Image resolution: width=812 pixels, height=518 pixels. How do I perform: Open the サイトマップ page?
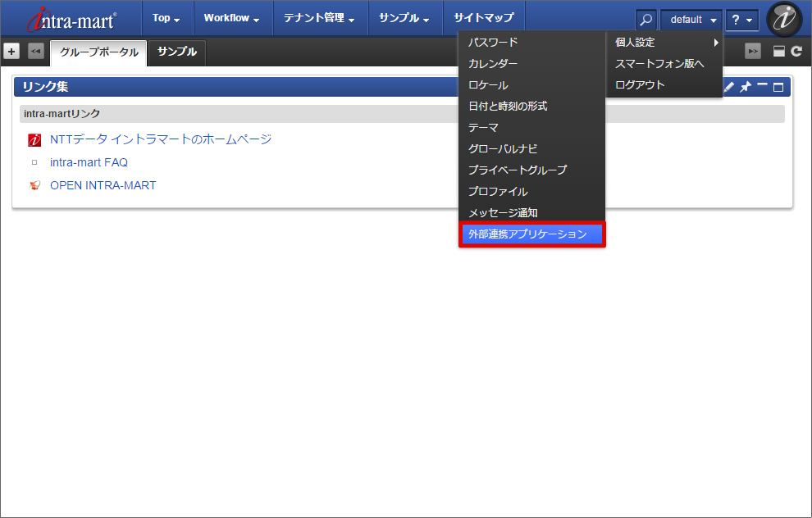[x=484, y=18]
